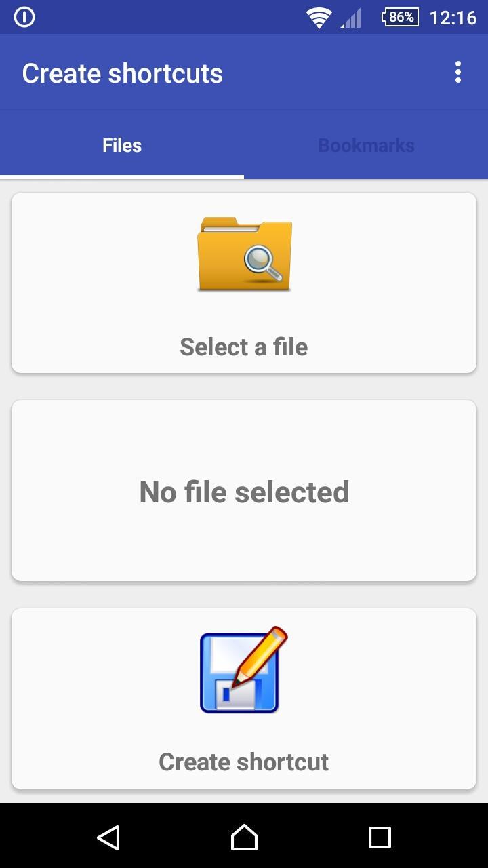Viewport: 488px width, 868px height.
Task: Tap the battery 86% indicator
Action: coord(401,17)
